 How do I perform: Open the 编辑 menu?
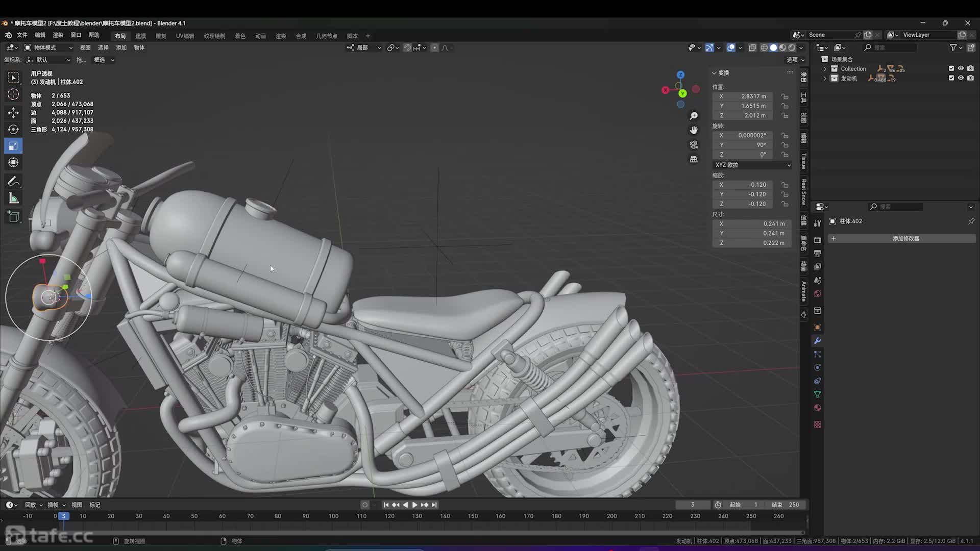click(40, 35)
